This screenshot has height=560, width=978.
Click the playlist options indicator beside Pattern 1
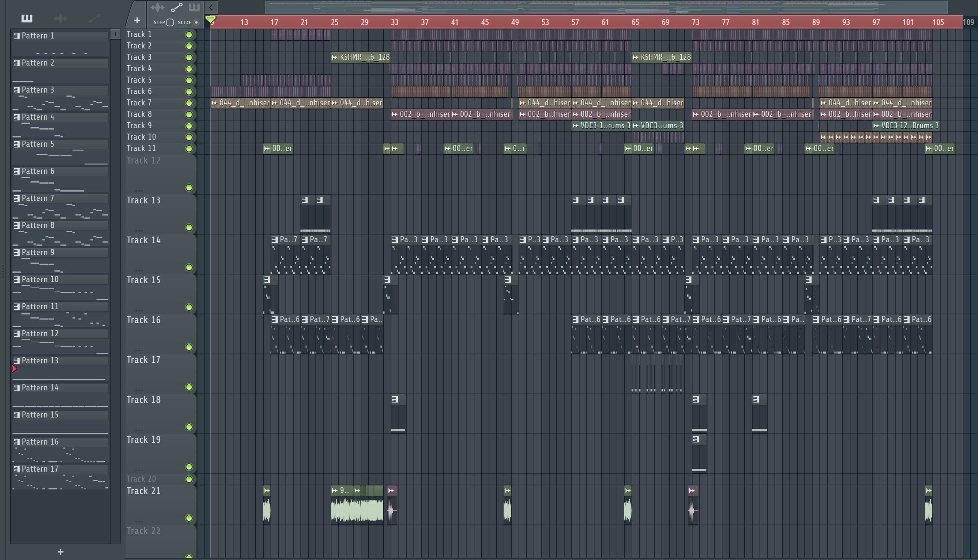coord(115,34)
